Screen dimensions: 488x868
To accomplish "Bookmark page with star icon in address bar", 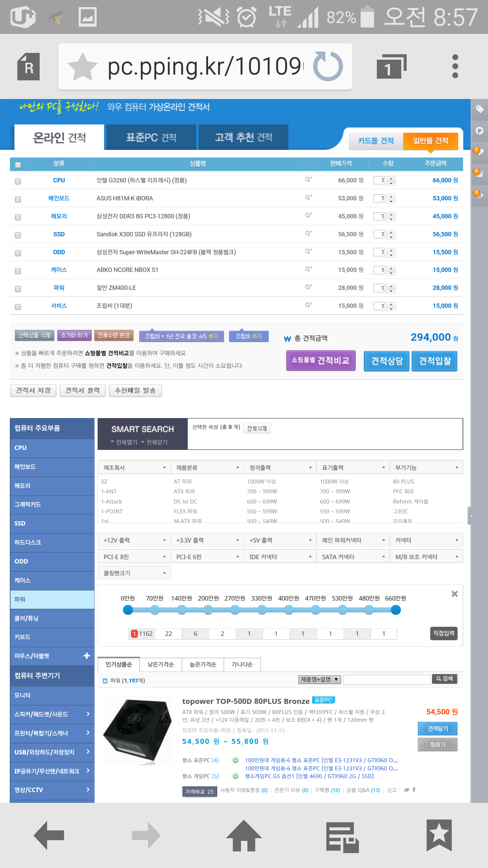I will [x=82, y=66].
